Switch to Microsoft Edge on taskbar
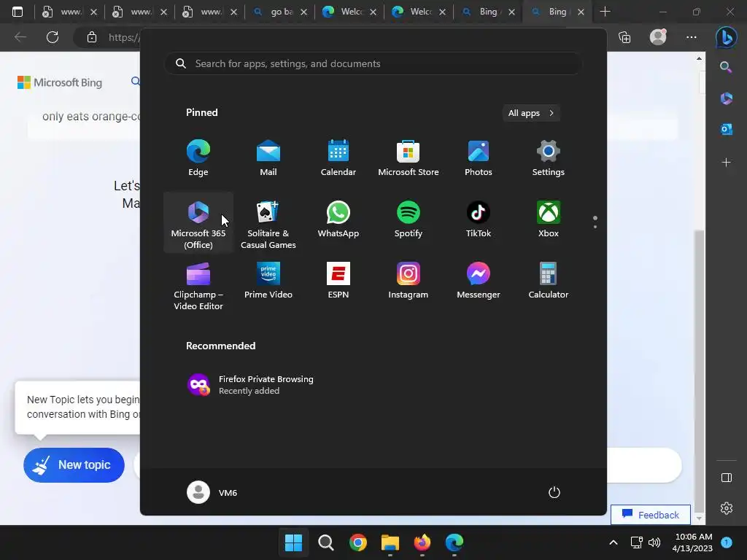This screenshot has width=747, height=560. coord(454,542)
